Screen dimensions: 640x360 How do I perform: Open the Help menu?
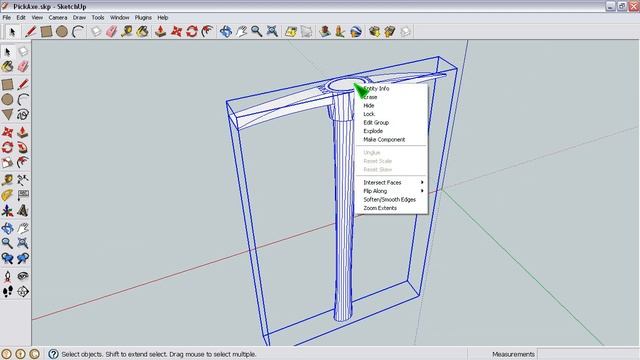coord(162,18)
